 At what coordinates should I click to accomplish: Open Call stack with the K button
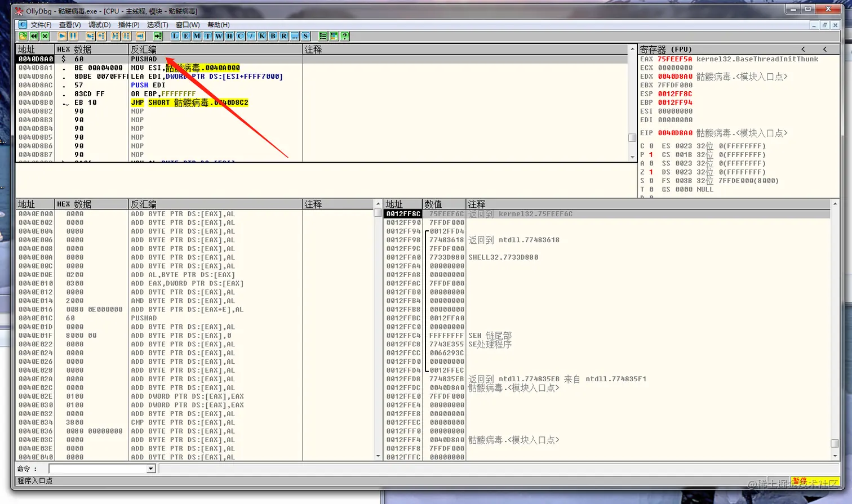click(261, 36)
